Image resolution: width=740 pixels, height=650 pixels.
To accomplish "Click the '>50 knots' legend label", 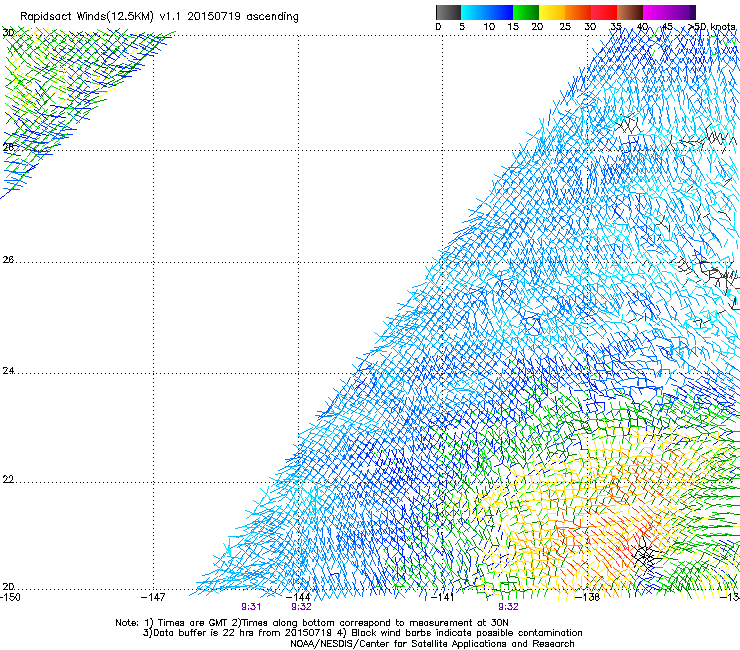I will click(712, 27).
